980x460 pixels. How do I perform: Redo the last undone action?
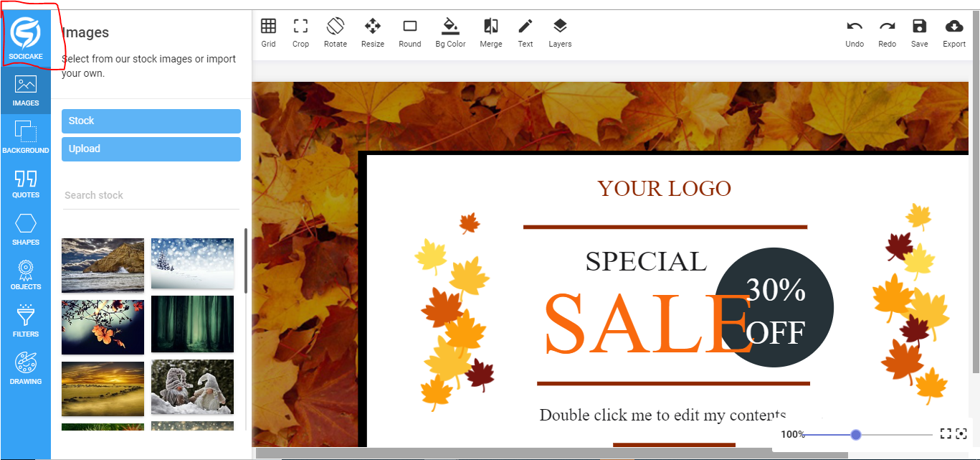(x=888, y=33)
